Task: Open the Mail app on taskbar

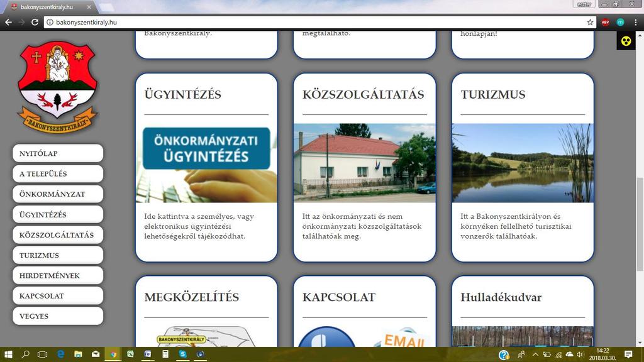Action: 96,354
